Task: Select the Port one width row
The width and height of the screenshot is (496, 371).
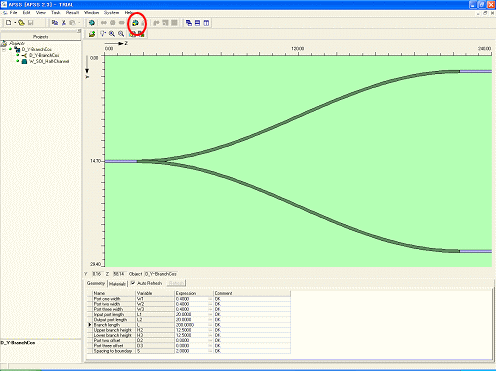Action: [189, 299]
